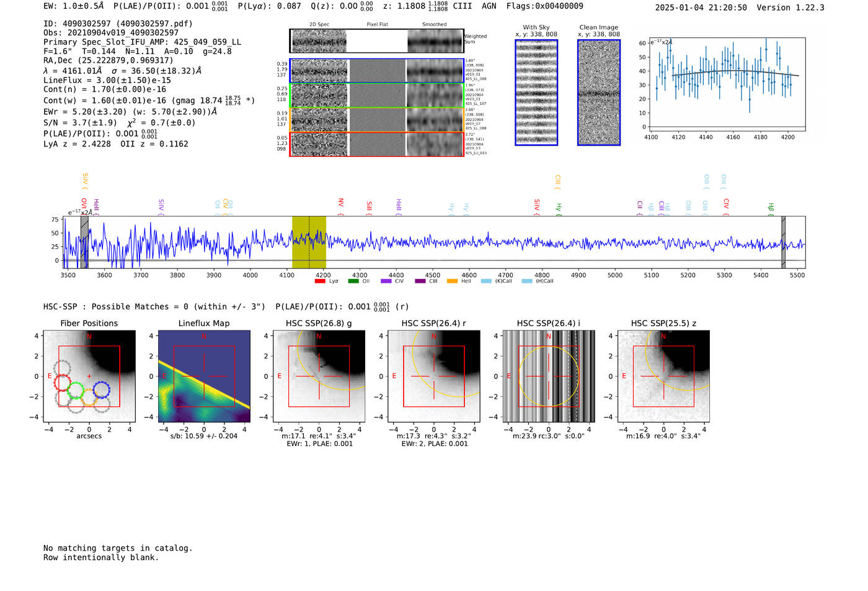Image resolution: width=868 pixels, height=591 pixels.
Task: Click the '2D Spec' column header
Action: click(319, 25)
